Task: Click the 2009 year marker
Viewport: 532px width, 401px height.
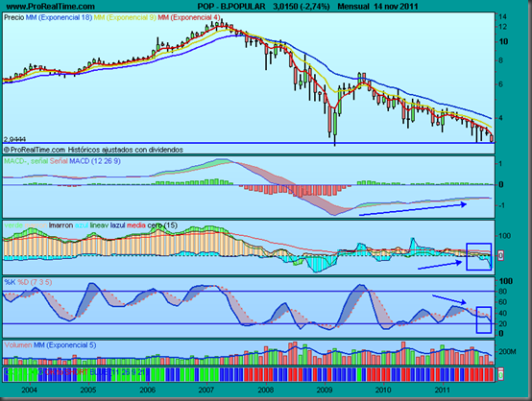Action: tap(325, 389)
